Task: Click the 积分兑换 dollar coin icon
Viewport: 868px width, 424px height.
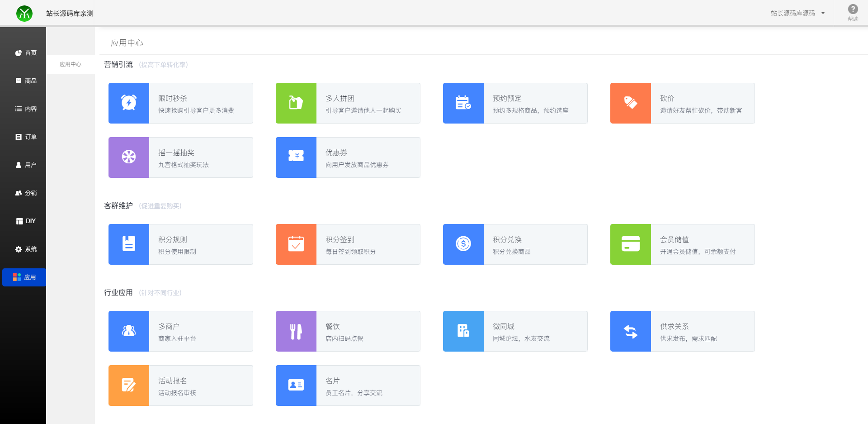Action: click(x=463, y=244)
